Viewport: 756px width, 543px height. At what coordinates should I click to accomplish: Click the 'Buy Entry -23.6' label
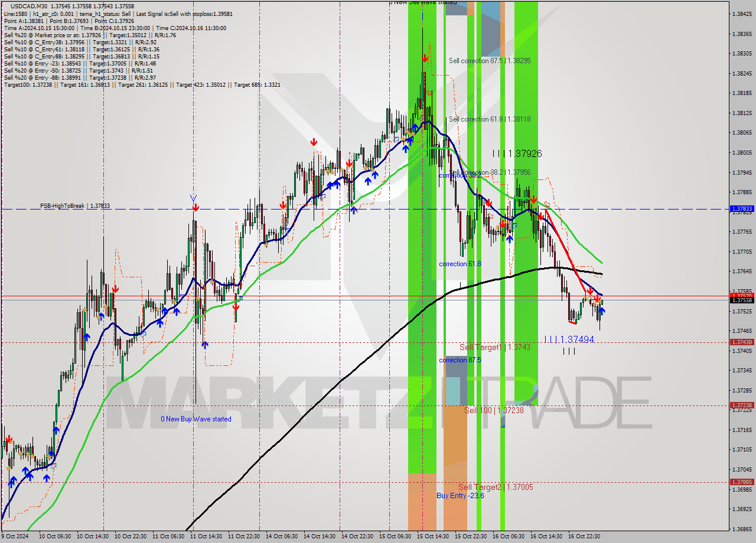pos(460,496)
